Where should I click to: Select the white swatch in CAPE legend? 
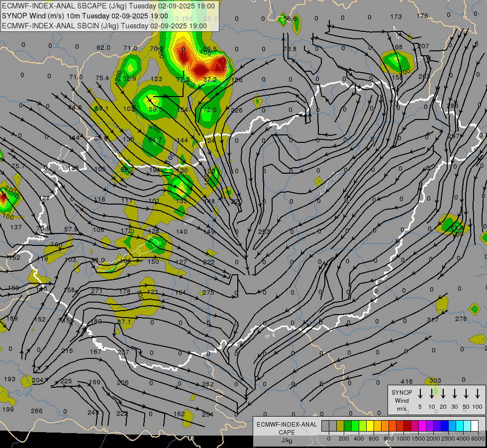tap(474, 426)
